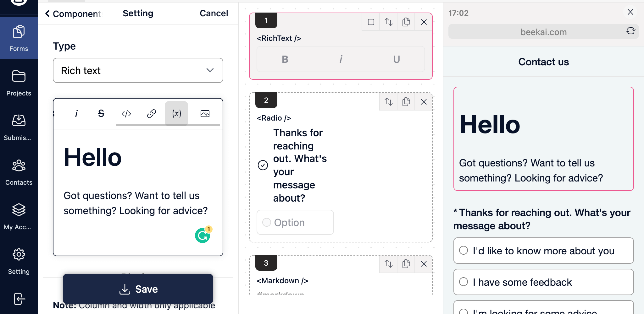This screenshot has width=644, height=314.
Task: Click the beekai.com address bar
Action: (544, 32)
